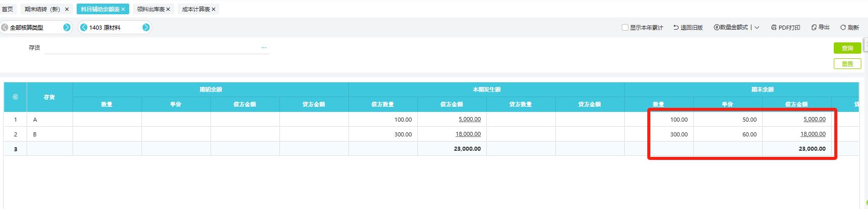Close the 领料出库表 tab
The height and width of the screenshot is (209, 868).
(168, 9)
